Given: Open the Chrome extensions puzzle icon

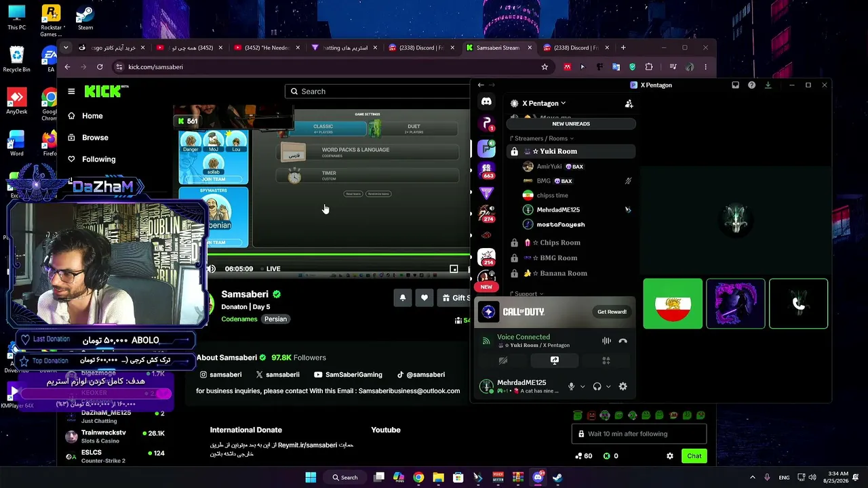Looking at the screenshot, I should pos(649,67).
